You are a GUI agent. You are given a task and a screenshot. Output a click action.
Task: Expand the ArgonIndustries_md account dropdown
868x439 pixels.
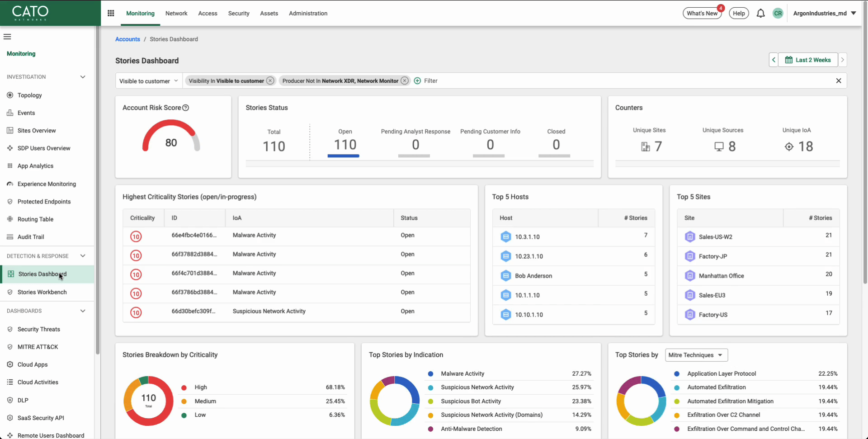click(825, 13)
